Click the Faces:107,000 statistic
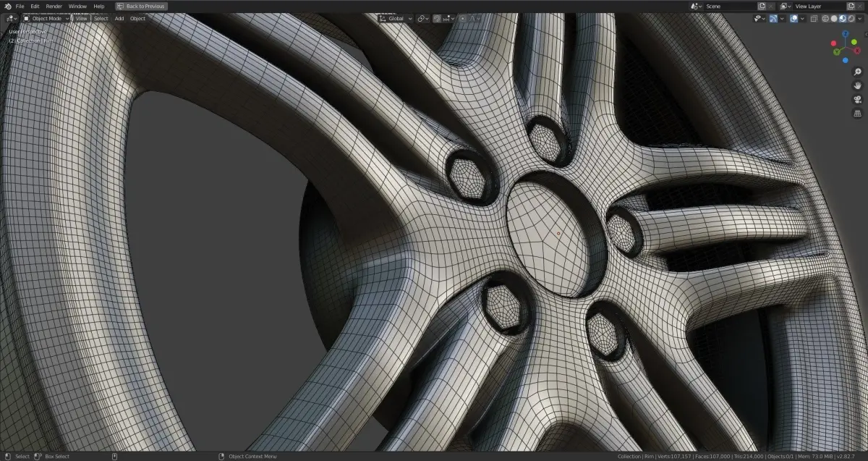Viewport: 868px width, 461px height. click(x=712, y=457)
